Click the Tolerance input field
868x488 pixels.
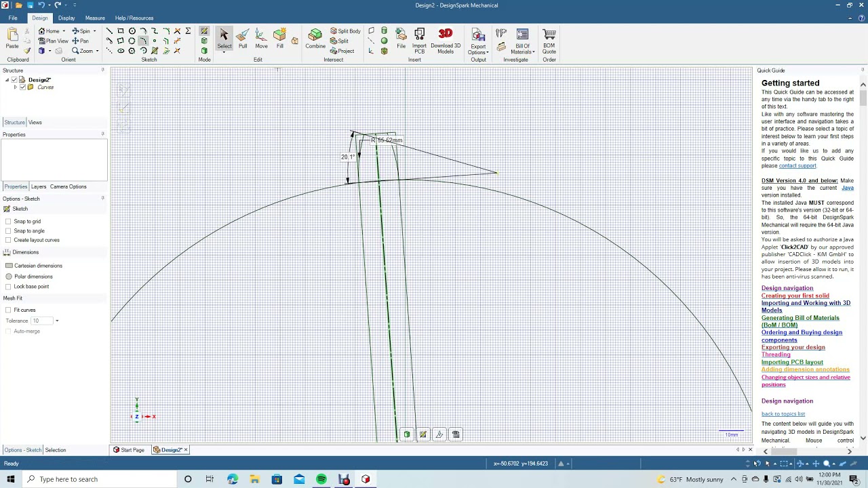[x=41, y=321]
